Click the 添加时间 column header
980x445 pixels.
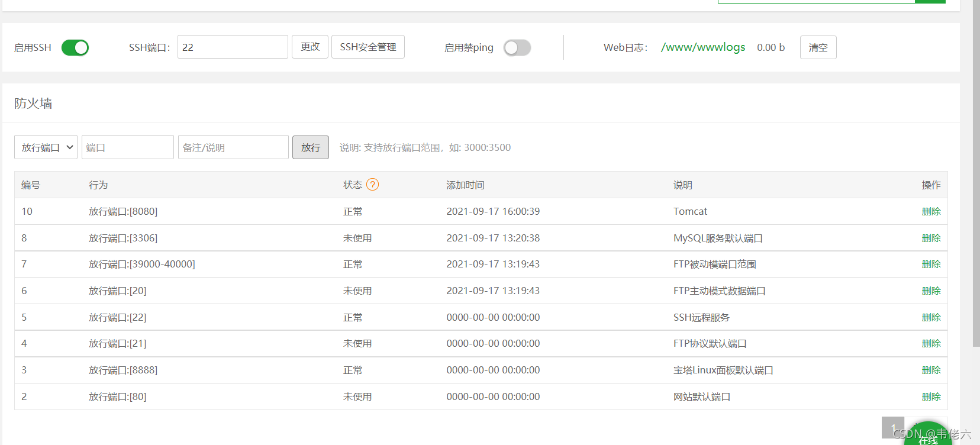pos(465,185)
